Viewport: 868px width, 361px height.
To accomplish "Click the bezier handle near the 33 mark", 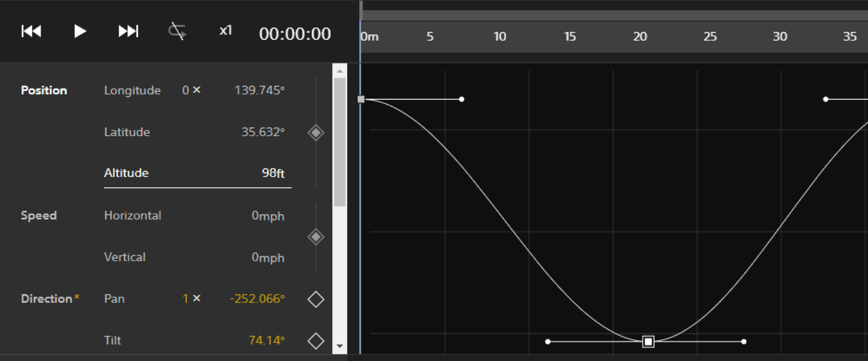I will point(826,99).
